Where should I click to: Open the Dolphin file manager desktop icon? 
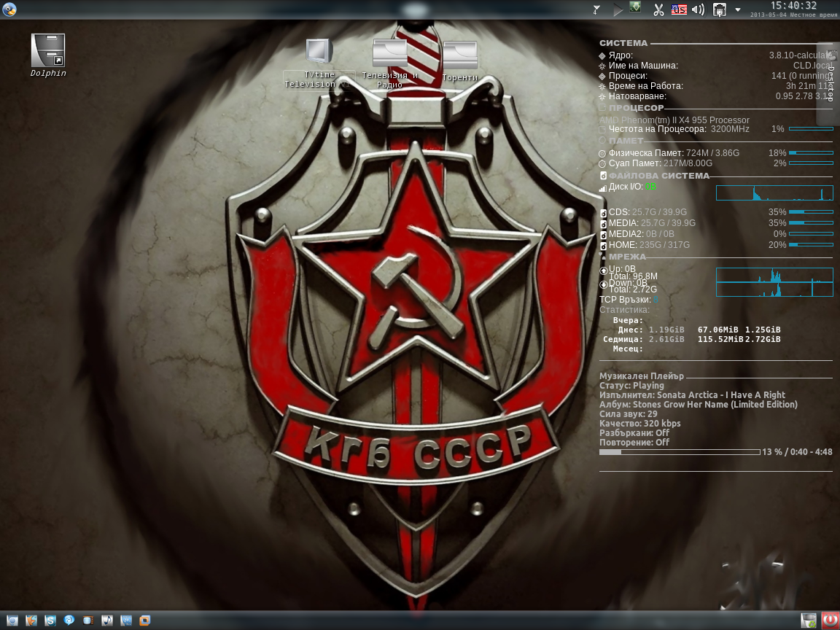47,55
